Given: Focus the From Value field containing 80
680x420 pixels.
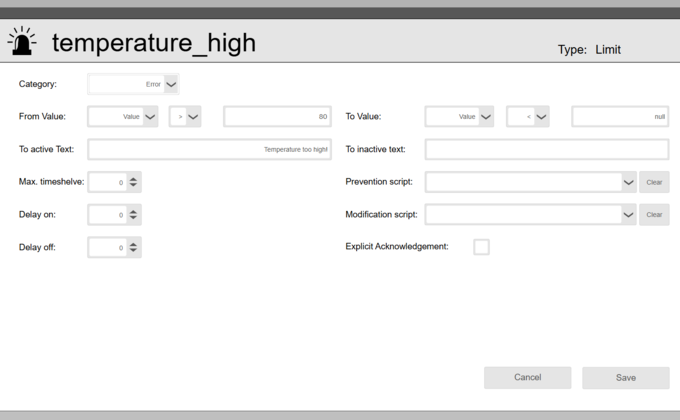Looking at the screenshot, I should (x=278, y=117).
